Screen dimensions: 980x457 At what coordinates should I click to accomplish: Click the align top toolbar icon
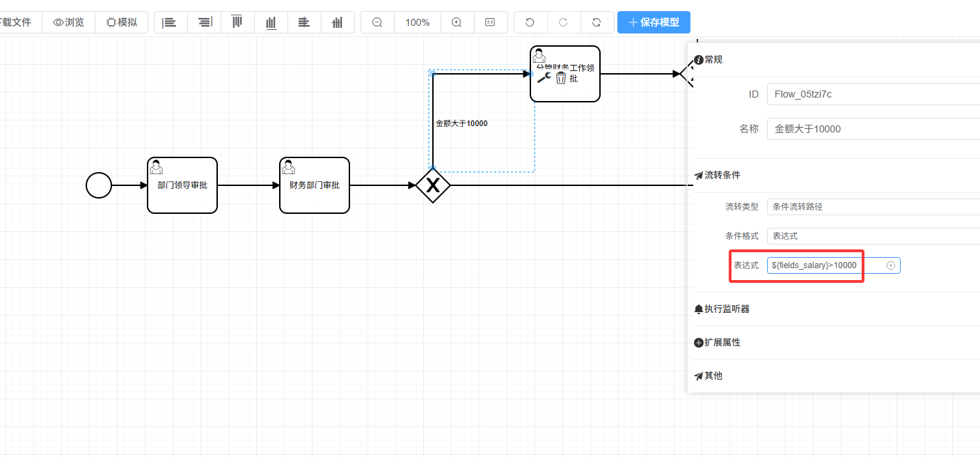(237, 22)
